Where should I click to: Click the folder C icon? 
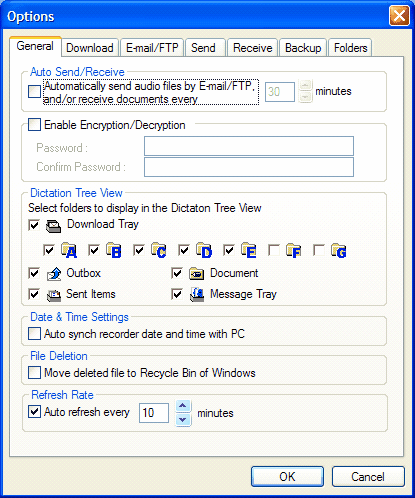(158, 250)
